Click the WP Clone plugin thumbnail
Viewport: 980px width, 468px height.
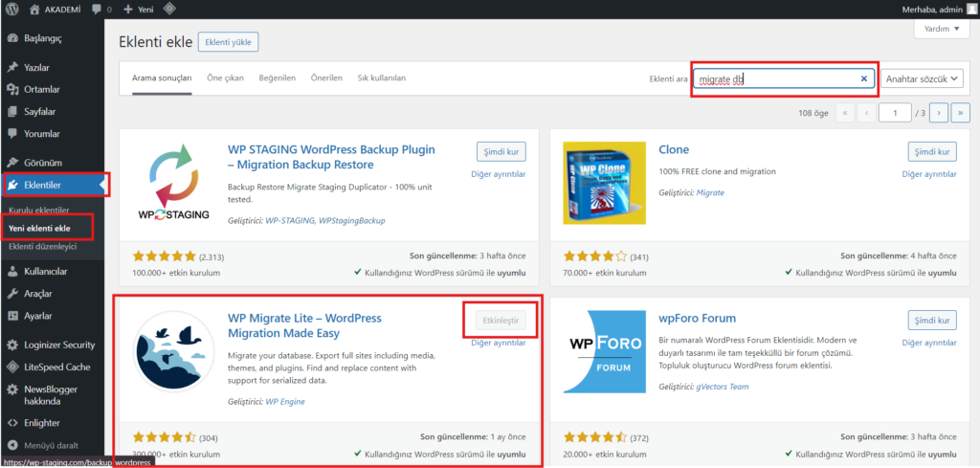click(x=605, y=183)
